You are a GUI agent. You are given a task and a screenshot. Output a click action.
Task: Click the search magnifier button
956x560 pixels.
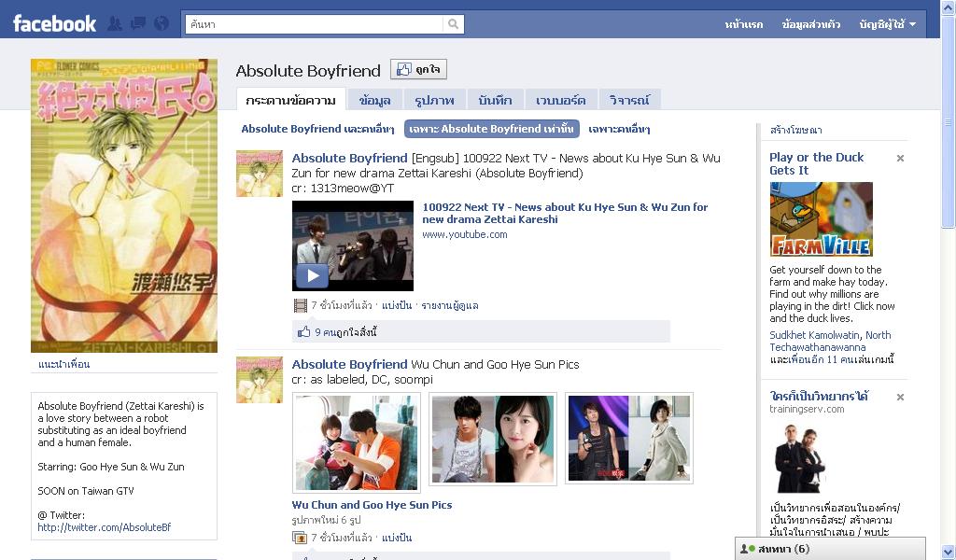pyautogui.click(x=453, y=23)
